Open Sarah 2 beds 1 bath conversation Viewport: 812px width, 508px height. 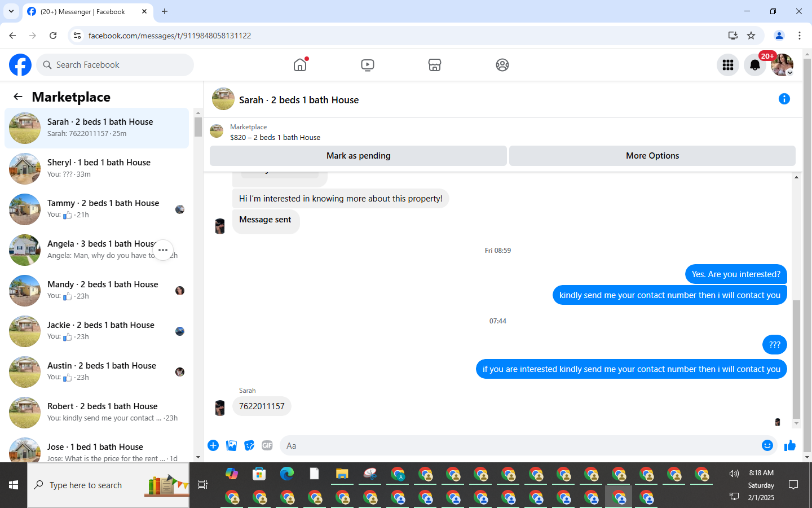pyautogui.click(x=96, y=128)
